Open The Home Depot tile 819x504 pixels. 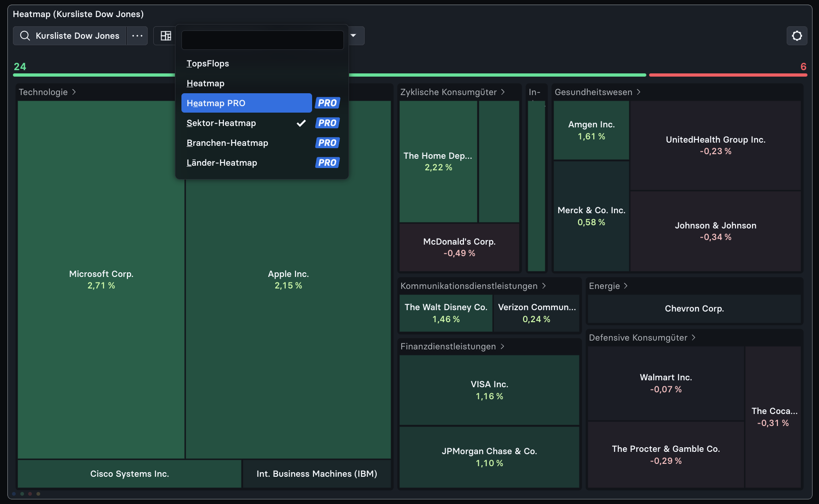pyautogui.click(x=438, y=162)
